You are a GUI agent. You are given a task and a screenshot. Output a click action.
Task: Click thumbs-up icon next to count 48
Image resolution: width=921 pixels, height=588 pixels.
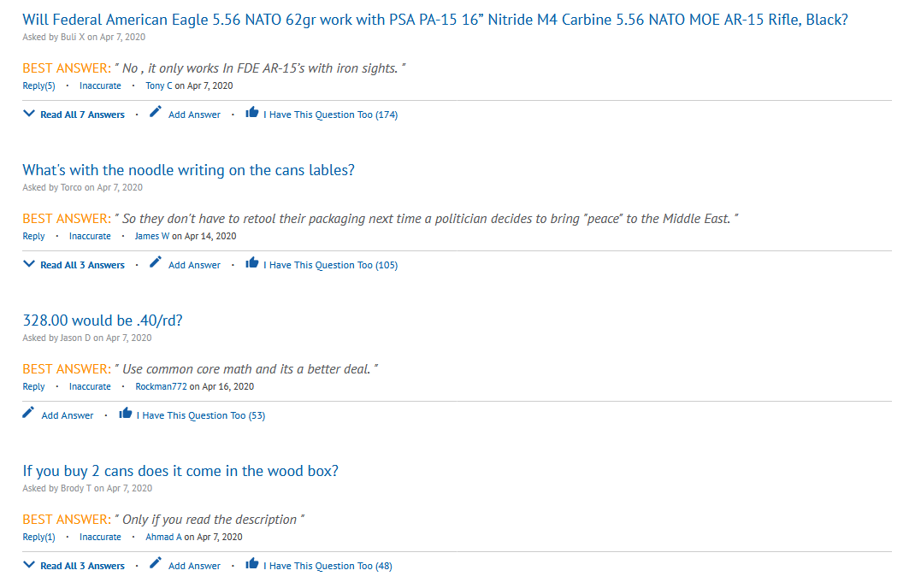(252, 563)
